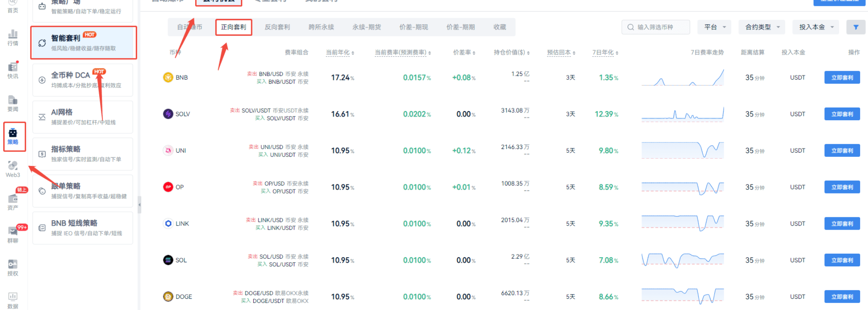Sort by 7日年化 column
868x310 pixels.
[x=605, y=52]
